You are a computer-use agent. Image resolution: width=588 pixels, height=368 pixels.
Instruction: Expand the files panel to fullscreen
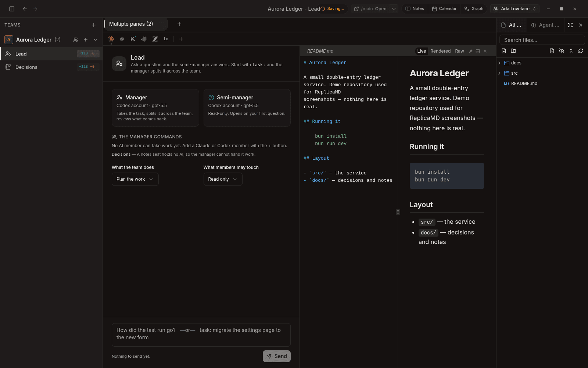pyautogui.click(x=570, y=25)
